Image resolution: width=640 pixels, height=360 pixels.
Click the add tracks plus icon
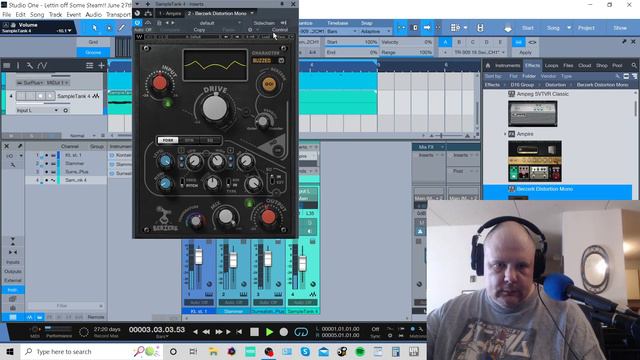tap(101, 65)
